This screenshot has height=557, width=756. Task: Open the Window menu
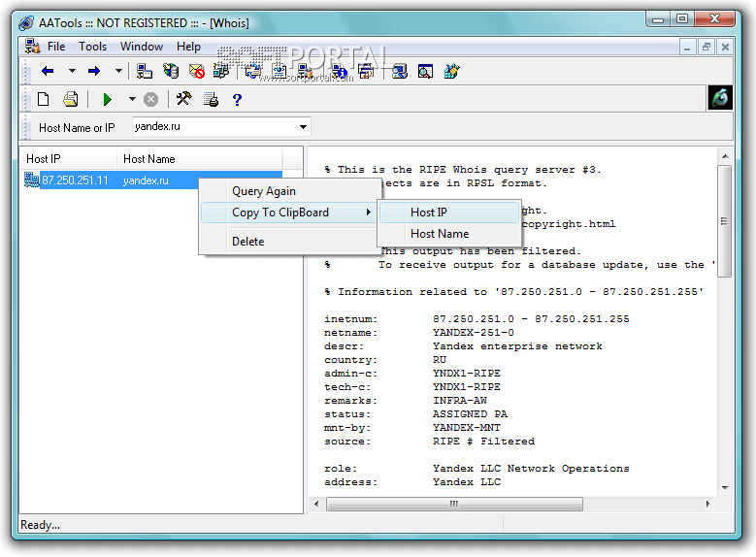(142, 47)
